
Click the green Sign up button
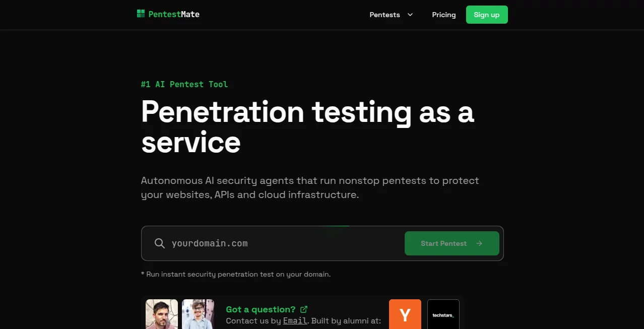(486, 15)
